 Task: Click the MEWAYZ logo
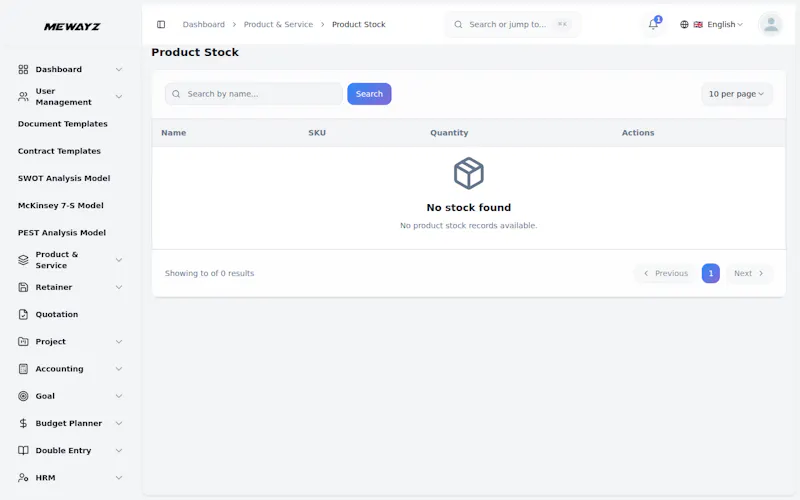[72, 27]
